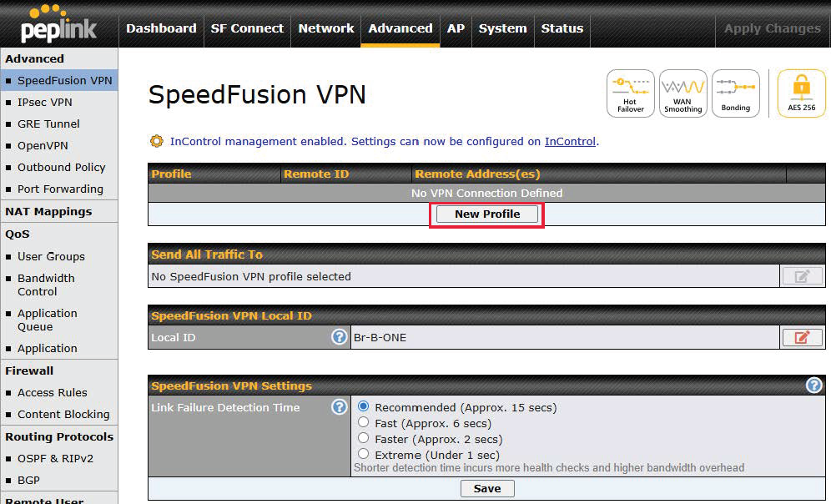Viewport: 831px width, 504px height.
Task: Click the Hot Failover icon
Action: coord(630,93)
